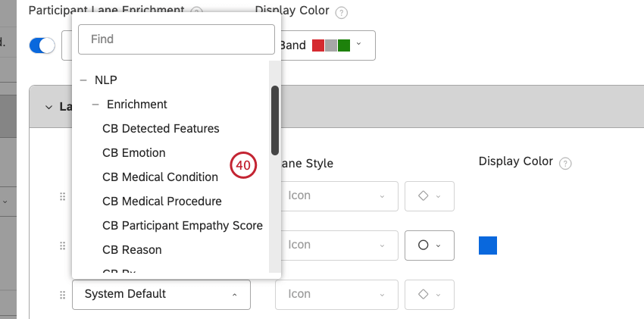
Task: Click the help icon beside the top Display Color
Action: [341, 13]
